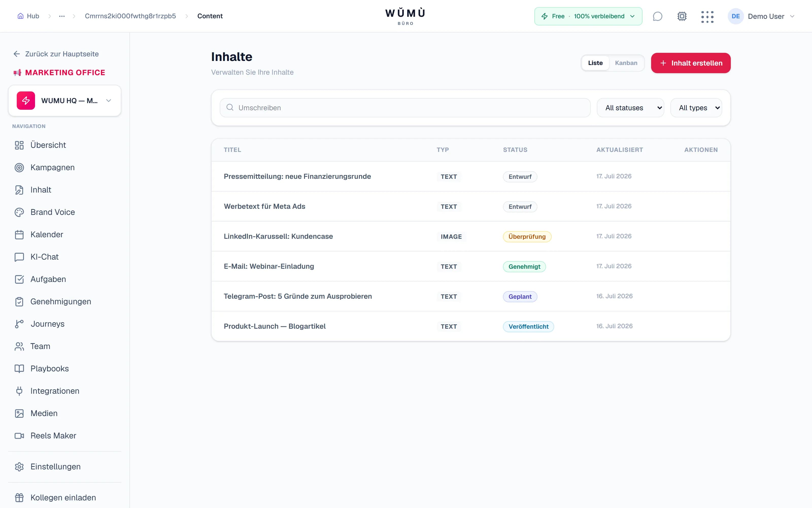Screen dimensions: 812x508
Task: Click the pink lightning workspace icon
Action: (26, 101)
